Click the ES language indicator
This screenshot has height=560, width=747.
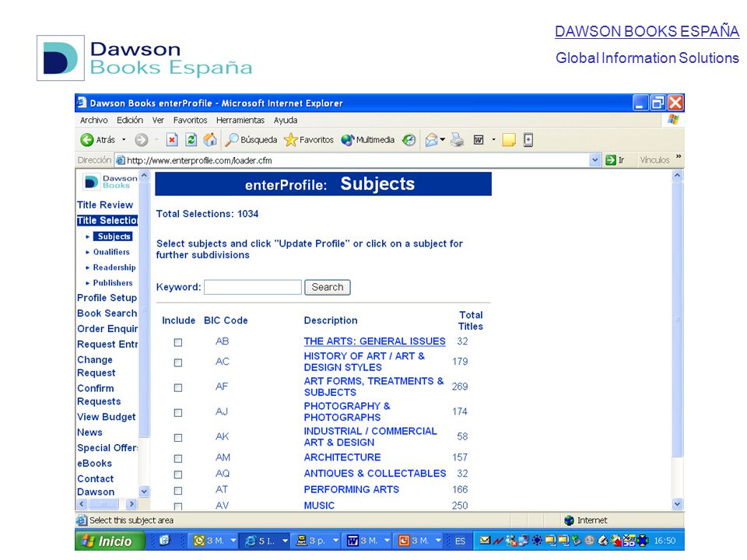point(460,541)
